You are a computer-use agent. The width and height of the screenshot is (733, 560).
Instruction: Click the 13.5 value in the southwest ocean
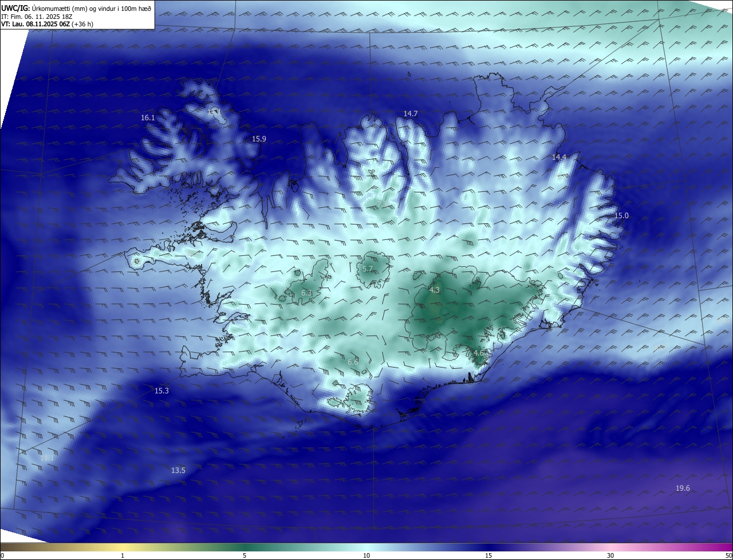coord(178,470)
